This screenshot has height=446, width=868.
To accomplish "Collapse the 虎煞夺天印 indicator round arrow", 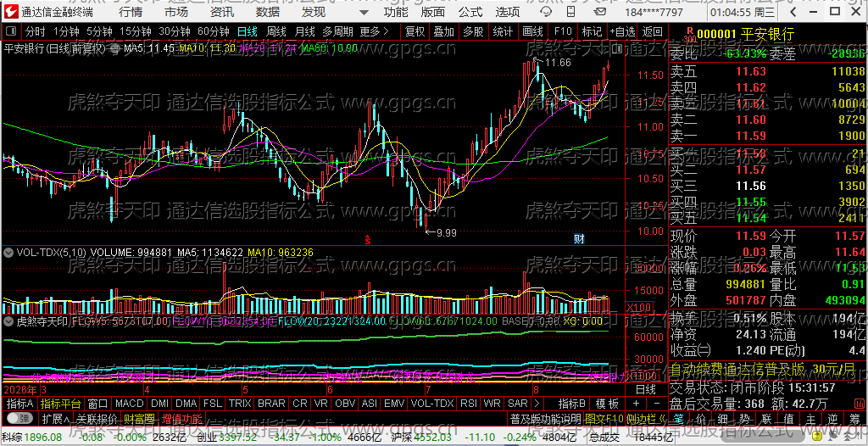I will pos(8,321).
